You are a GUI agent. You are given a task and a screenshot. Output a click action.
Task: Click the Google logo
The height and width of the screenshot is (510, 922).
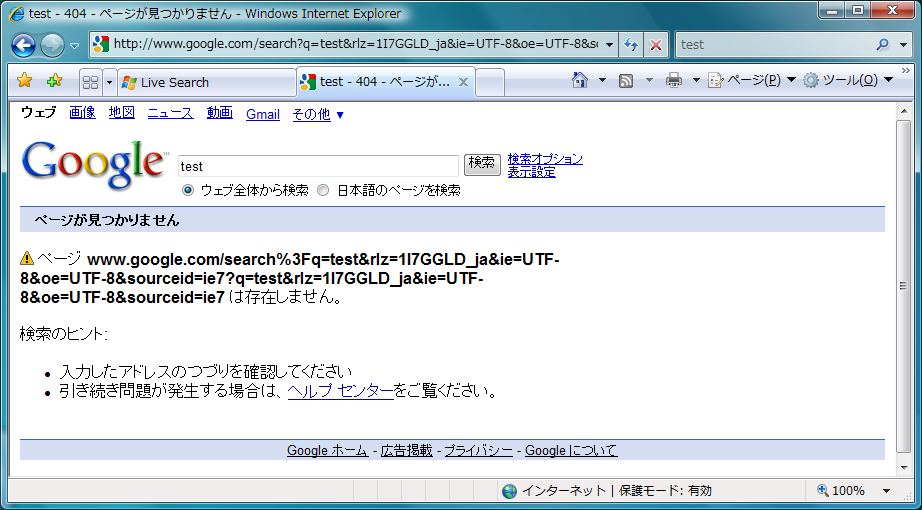[94, 165]
